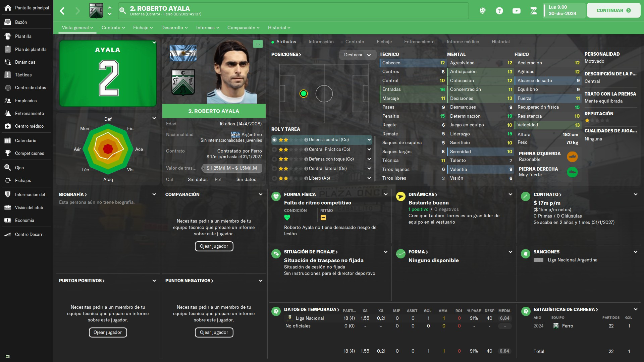Switch to the Información tab

click(321, 42)
